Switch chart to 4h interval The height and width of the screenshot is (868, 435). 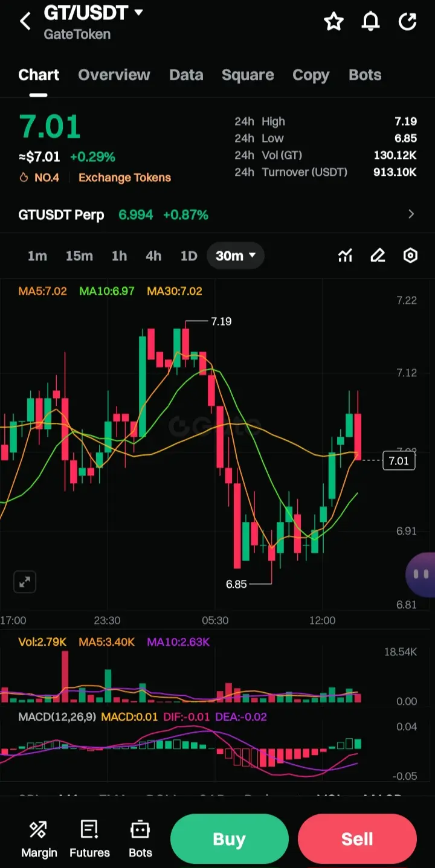tap(153, 256)
